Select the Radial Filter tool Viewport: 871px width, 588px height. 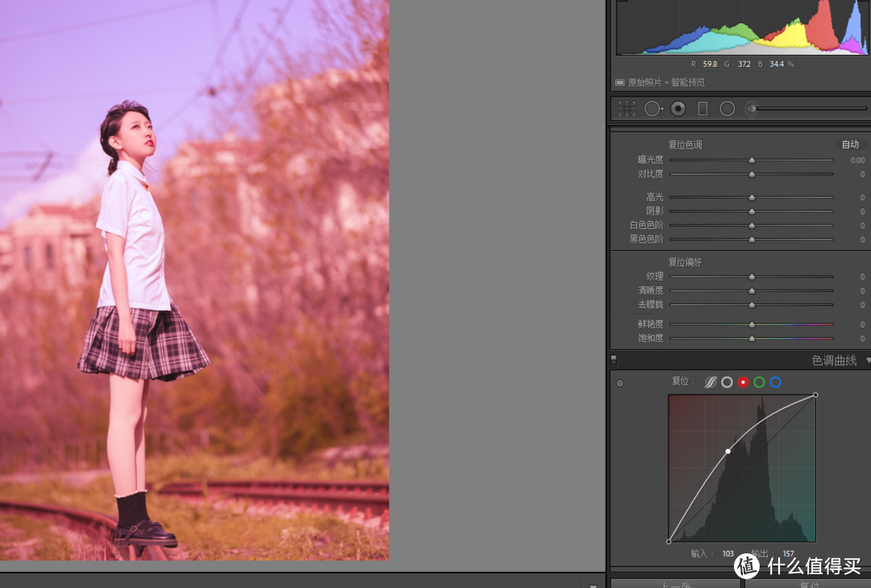(x=727, y=108)
